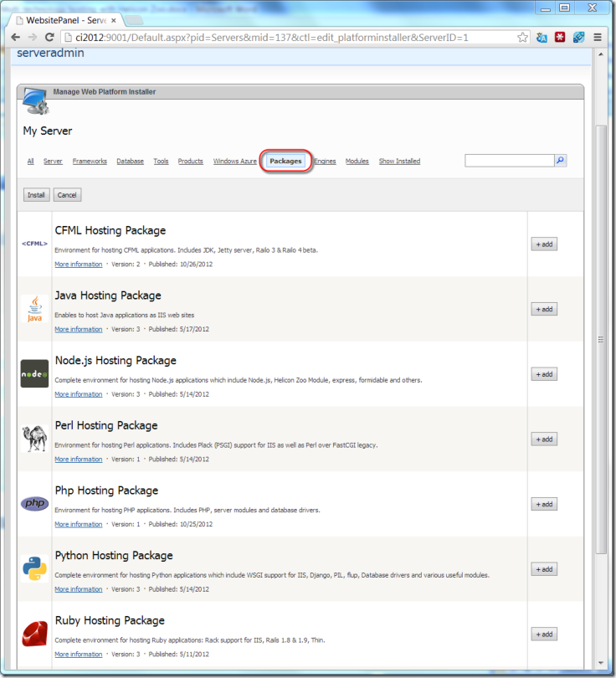The width and height of the screenshot is (616, 678).
Task: Click the search magnifier icon
Action: click(x=561, y=160)
